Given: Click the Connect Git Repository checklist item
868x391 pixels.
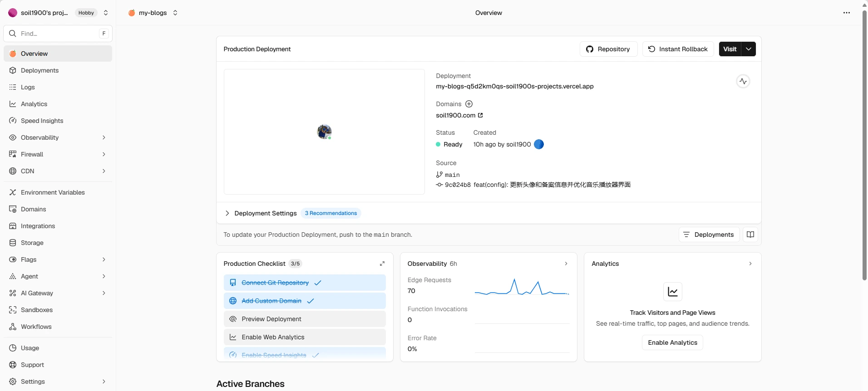Looking at the screenshot, I should tap(305, 283).
